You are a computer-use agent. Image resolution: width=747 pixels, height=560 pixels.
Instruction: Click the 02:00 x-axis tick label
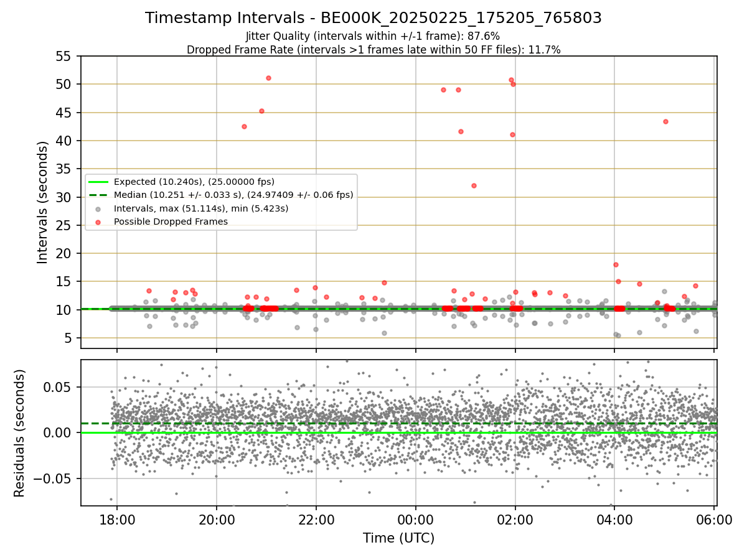(515, 519)
